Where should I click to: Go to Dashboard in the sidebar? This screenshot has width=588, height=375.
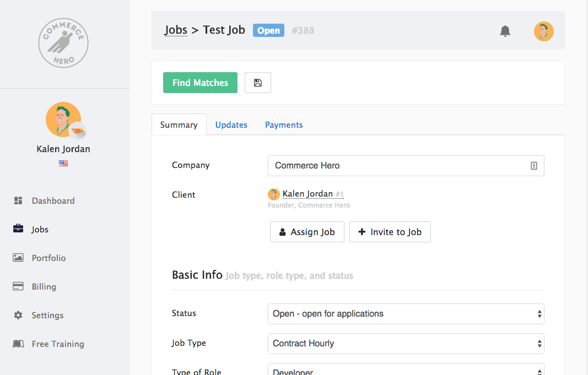tap(53, 201)
